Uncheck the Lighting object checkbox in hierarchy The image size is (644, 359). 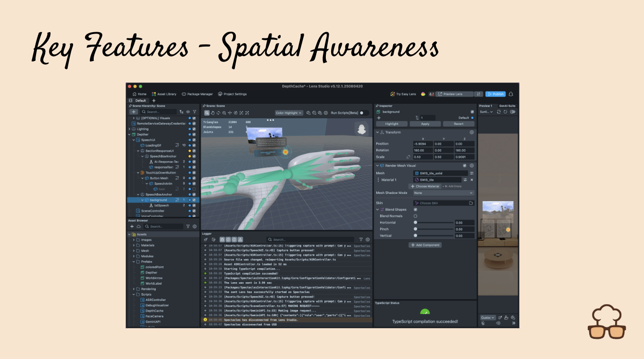pyautogui.click(x=194, y=129)
